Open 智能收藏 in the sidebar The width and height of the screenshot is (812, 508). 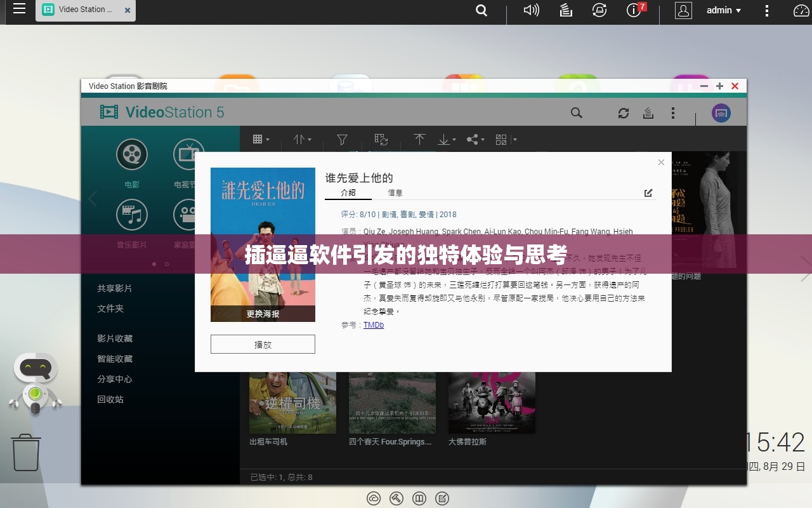[115, 359]
